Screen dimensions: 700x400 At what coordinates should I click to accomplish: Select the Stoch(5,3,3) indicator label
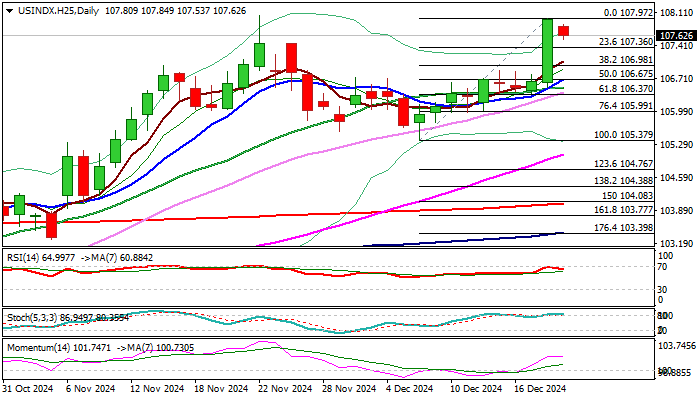(x=31, y=317)
